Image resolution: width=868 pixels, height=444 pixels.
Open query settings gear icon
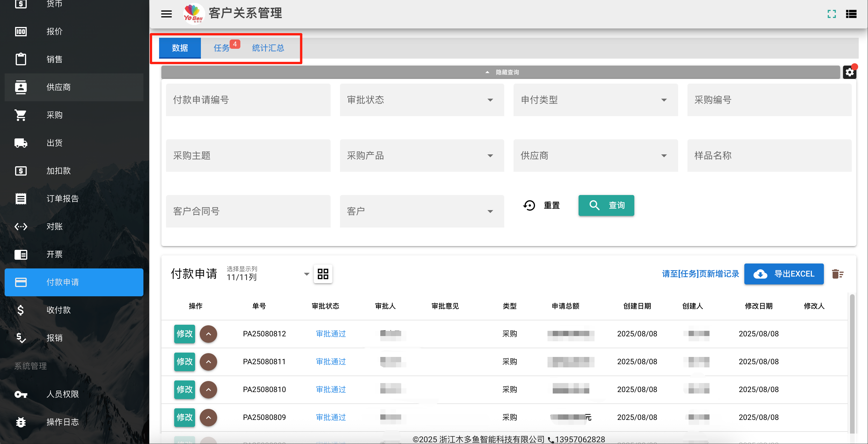(849, 72)
